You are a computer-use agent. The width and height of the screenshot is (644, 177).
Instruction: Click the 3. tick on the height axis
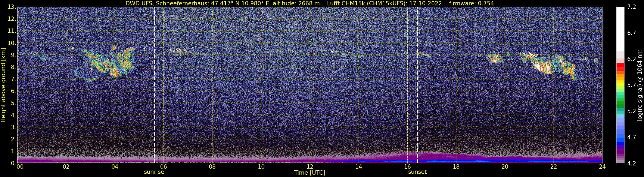(x=13, y=127)
